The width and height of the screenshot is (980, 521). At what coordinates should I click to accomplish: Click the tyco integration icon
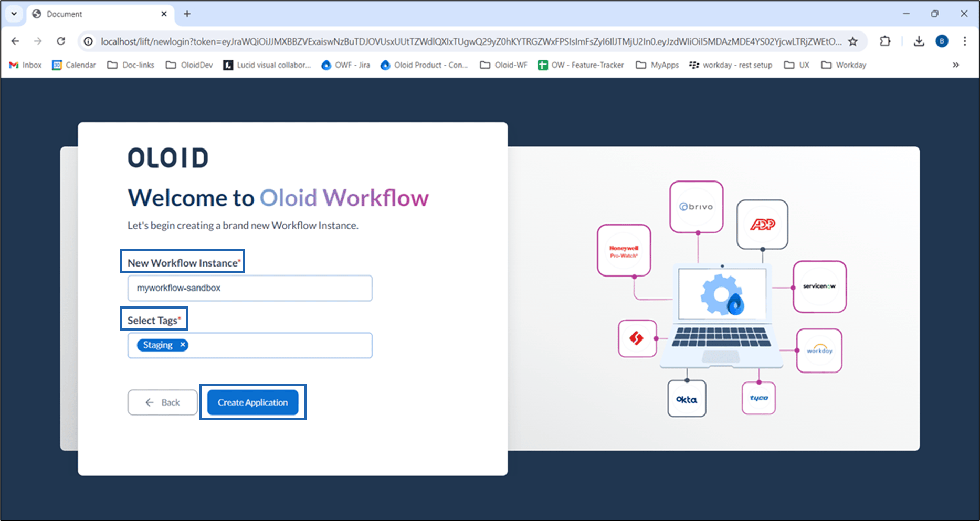pyautogui.click(x=758, y=398)
